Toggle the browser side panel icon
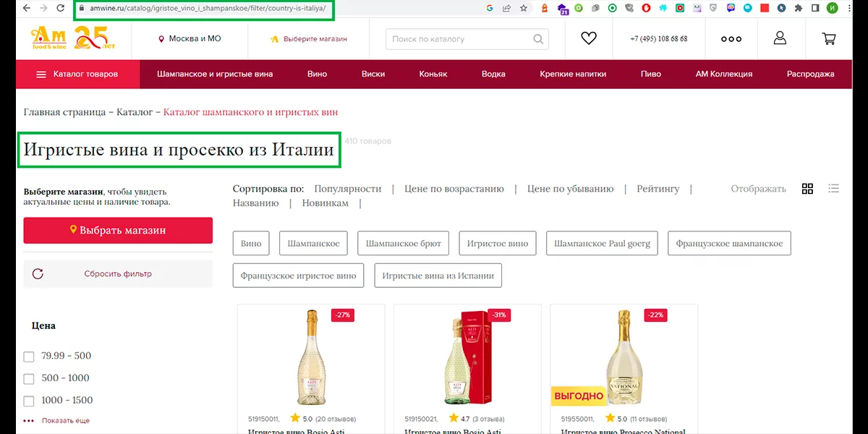The width and height of the screenshot is (868, 434). pos(816,8)
